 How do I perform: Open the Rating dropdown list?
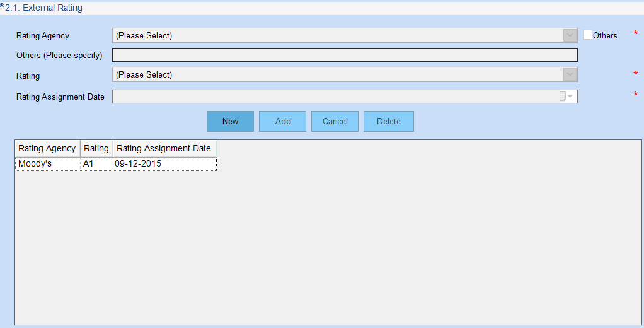pos(570,74)
